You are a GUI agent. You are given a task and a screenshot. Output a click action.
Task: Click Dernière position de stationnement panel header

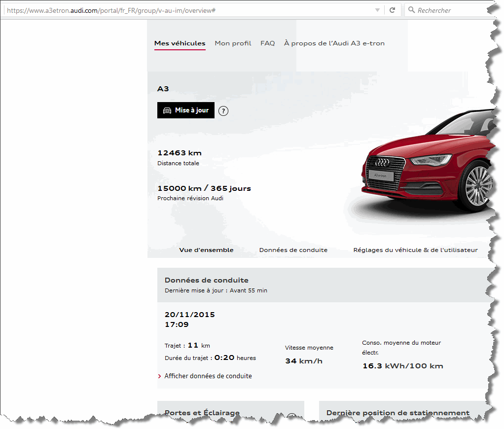397,413
